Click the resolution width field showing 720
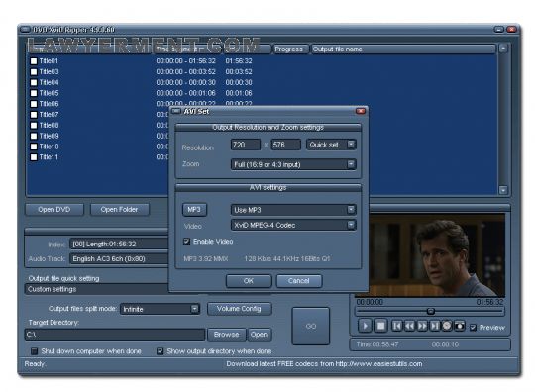 (x=246, y=145)
